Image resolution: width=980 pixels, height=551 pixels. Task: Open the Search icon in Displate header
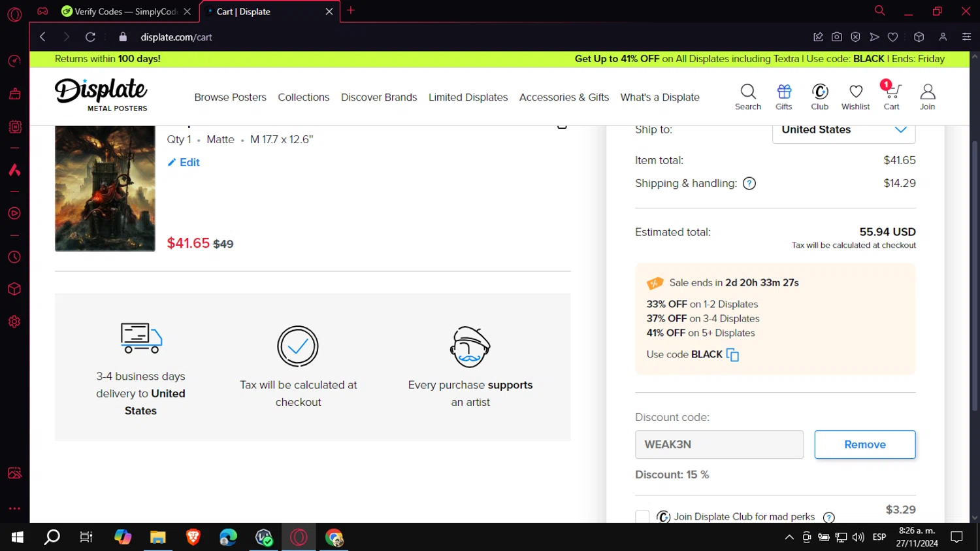pos(748,97)
